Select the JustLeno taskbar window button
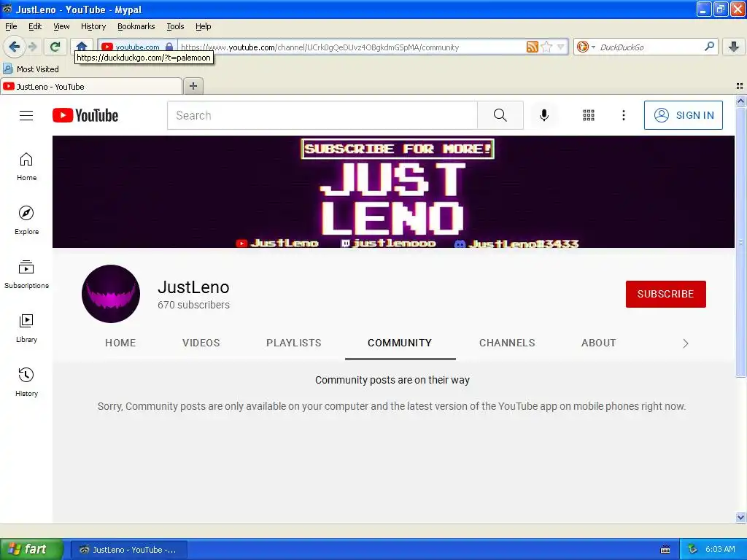Screen dimensions: 747x560 click(x=128, y=550)
